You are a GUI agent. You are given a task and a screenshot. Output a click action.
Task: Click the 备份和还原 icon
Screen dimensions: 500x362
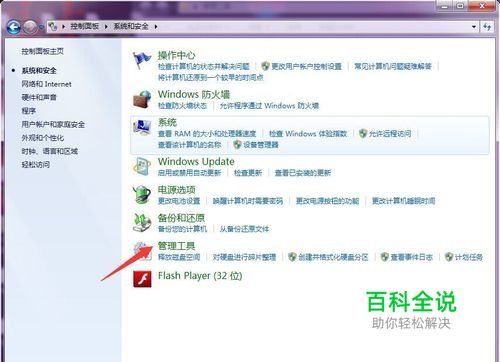pyautogui.click(x=142, y=222)
